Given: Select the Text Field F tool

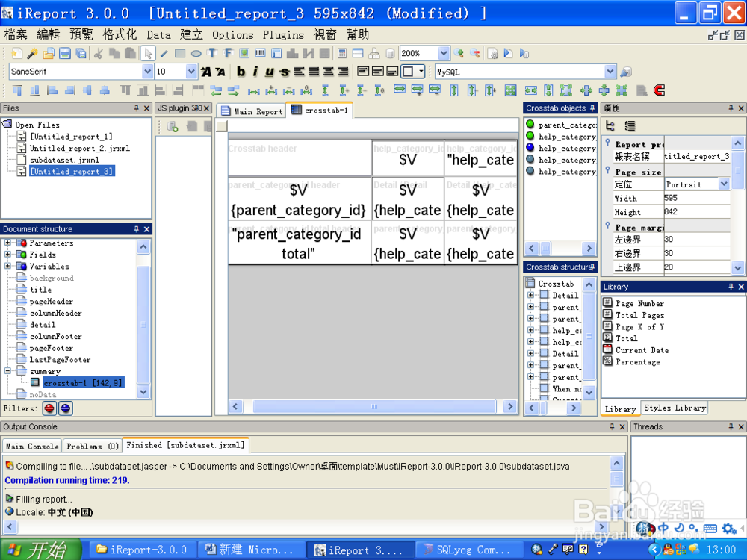Looking at the screenshot, I should 228,53.
